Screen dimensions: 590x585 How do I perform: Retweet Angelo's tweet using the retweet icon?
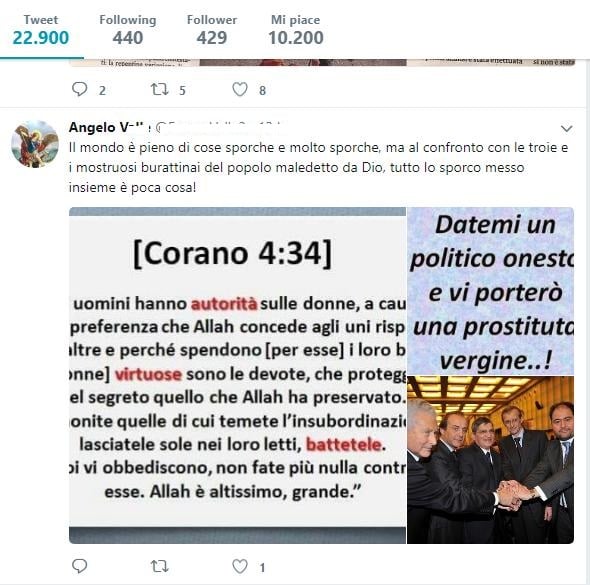pyautogui.click(x=160, y=566)
